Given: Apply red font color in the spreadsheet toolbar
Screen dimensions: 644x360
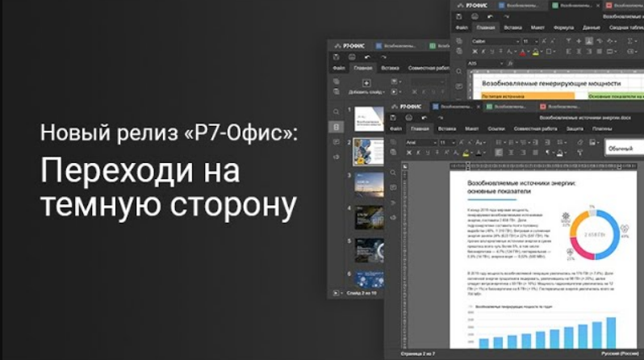Looking at the screenshot, I should [522, 52].
